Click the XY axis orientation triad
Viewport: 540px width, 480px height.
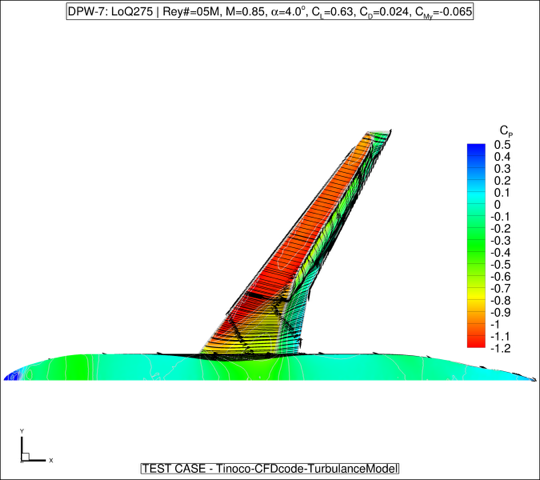34,447
